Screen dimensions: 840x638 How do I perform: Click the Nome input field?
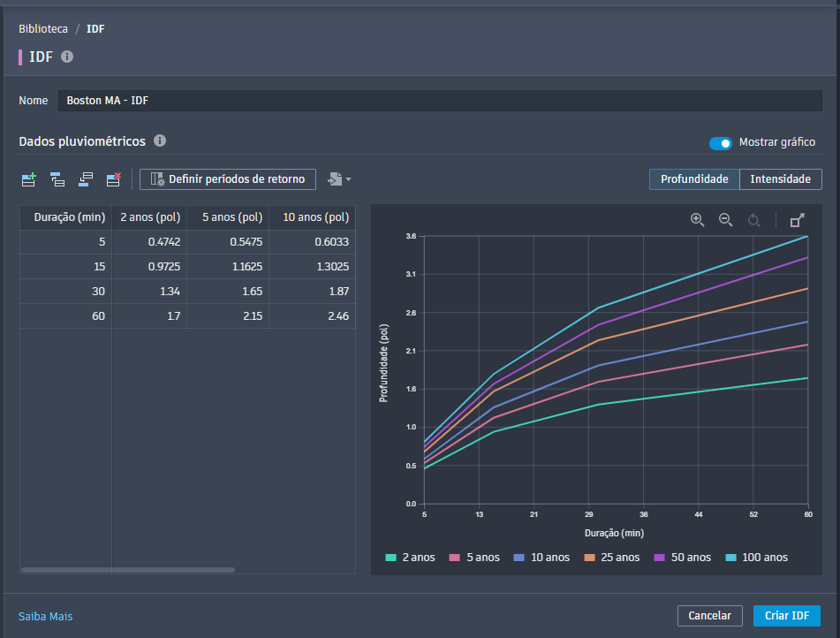440,101
